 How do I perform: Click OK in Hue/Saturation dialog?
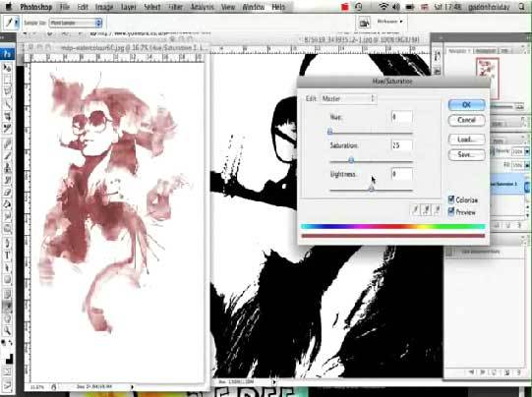[x=466, y=105]
